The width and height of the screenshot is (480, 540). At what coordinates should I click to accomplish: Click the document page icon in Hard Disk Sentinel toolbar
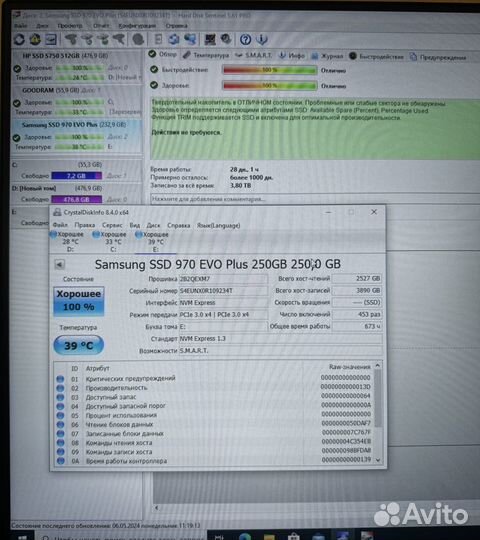(x=158, y=39)
